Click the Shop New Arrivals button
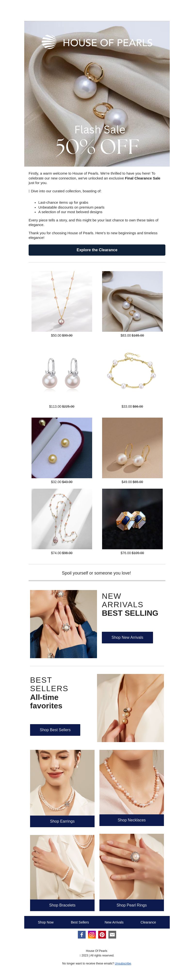194x980 pixels. point(127,637)
